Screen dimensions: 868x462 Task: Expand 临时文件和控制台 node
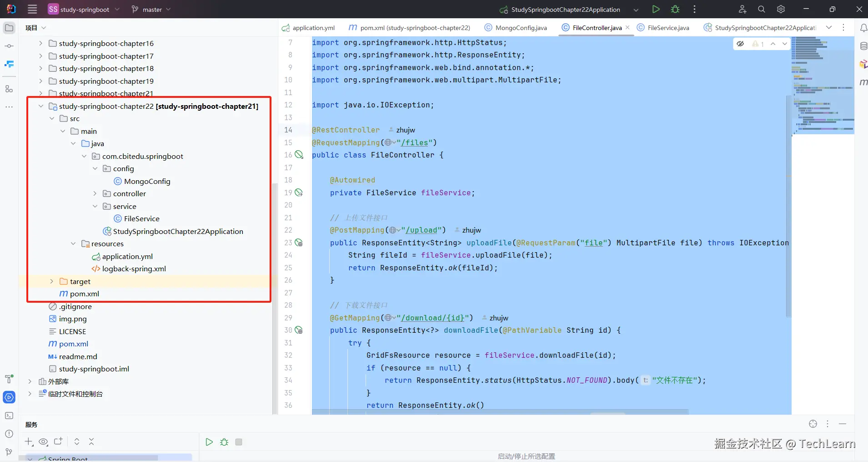[30, 394]
